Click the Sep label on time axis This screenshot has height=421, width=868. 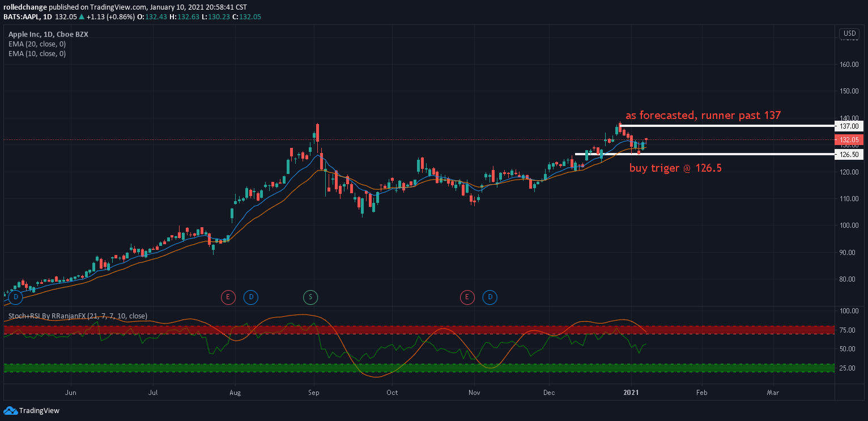[x=314, y=392]
